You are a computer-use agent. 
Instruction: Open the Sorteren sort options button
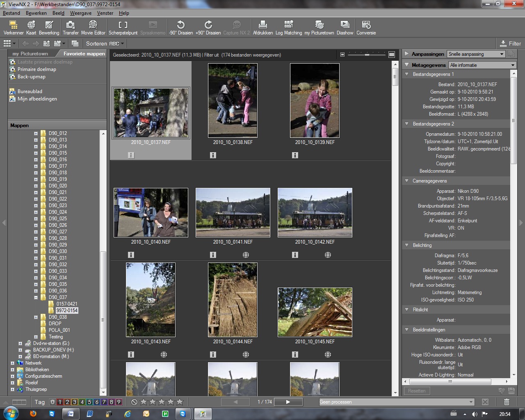pyautogui.click(x=105, y=43)
